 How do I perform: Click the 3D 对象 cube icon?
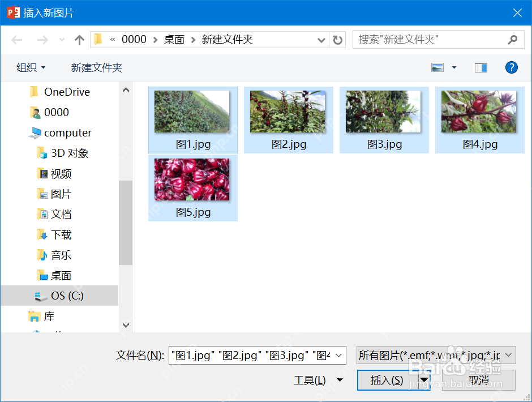tap(42, 153)
